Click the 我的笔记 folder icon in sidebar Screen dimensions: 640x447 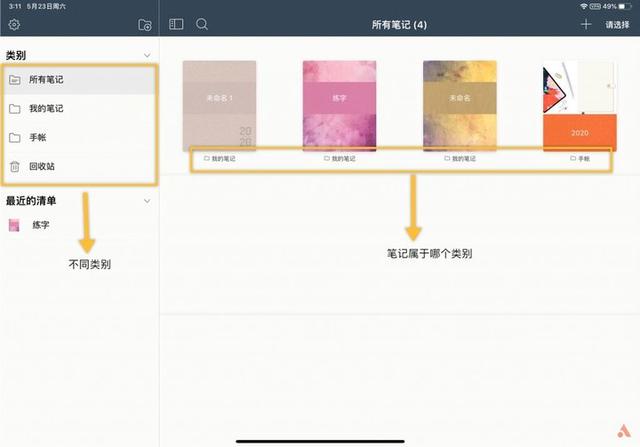15,109
